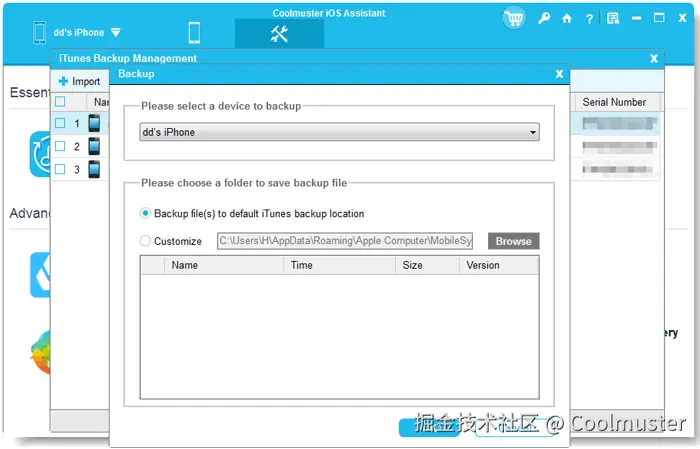The width and height of the screenshot is (700, 449).
Task: Toggle the select-all checkbox in header
Action: coord(60,102)
